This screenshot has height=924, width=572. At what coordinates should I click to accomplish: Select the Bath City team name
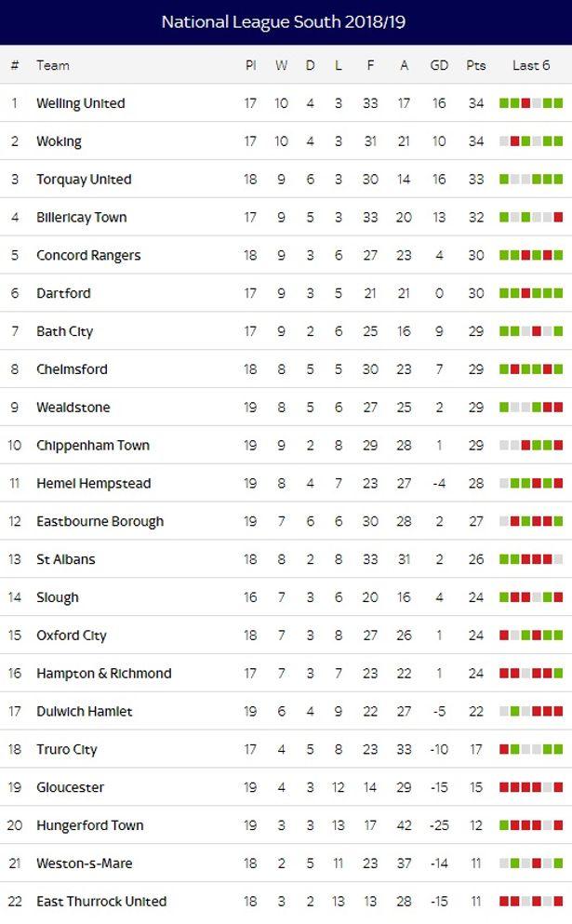(x=64, y=331)
